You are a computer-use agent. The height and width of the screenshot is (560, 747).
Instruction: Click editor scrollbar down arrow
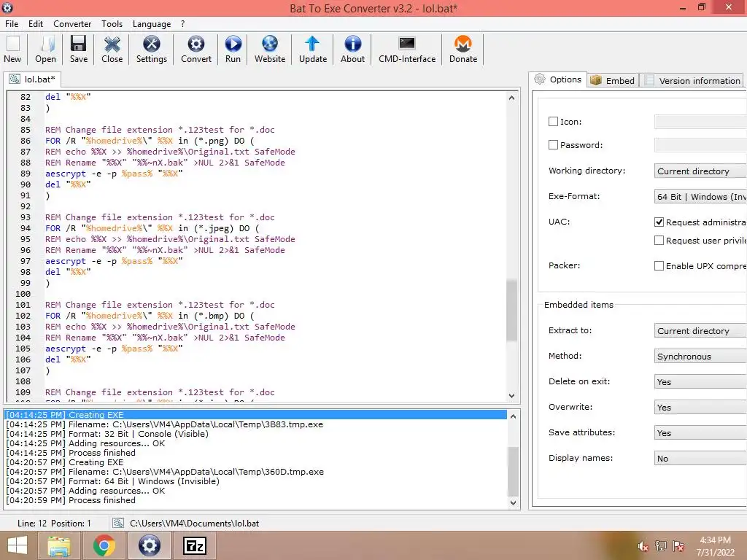pos(511,395)
